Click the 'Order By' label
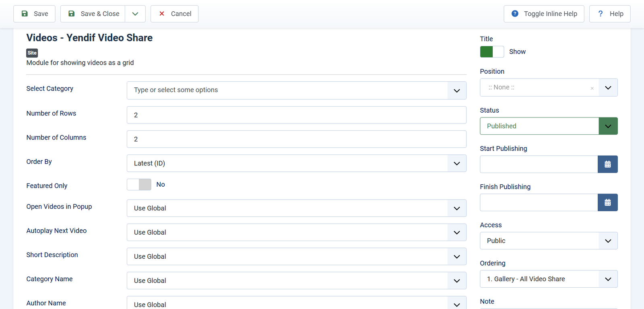Image resolution: width=644 pixels, height=309 pixels. coord(39,162)
